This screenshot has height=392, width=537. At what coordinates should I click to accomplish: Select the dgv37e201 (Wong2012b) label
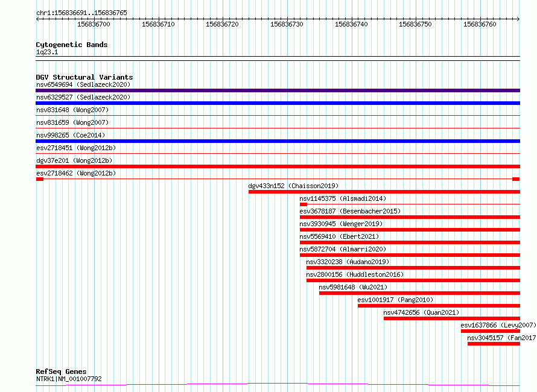[x=74, y=160]
